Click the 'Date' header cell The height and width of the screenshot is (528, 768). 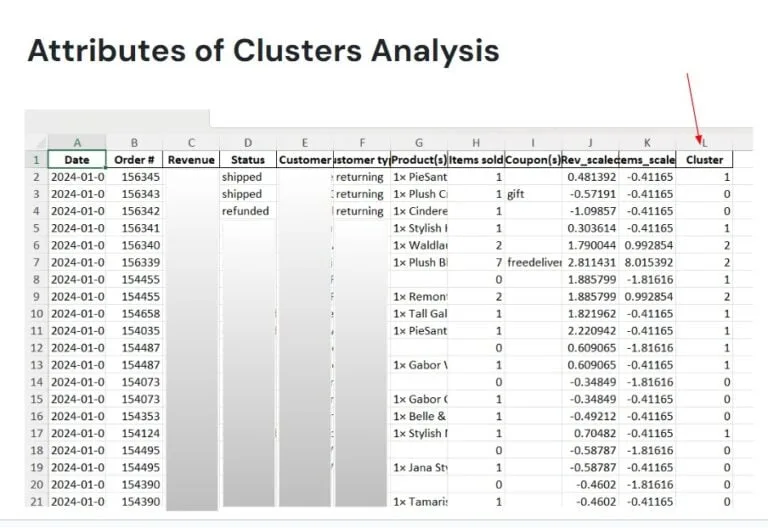point(77,160)
